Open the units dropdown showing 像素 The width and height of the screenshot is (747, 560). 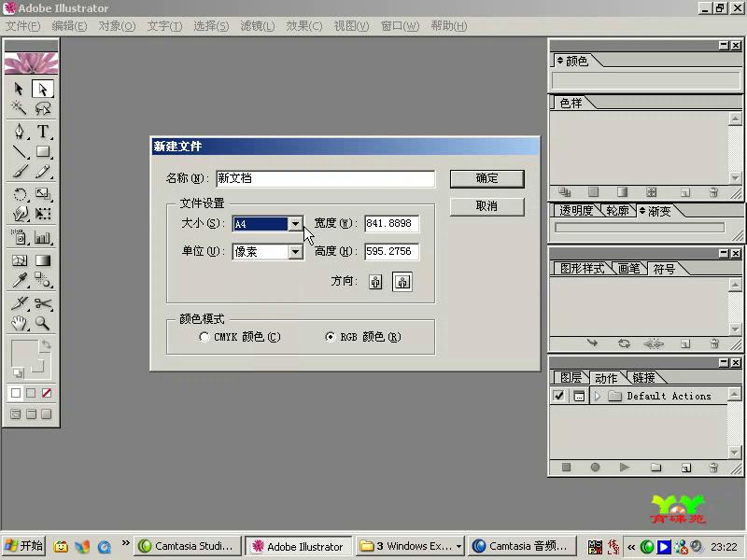coord(295,251)
